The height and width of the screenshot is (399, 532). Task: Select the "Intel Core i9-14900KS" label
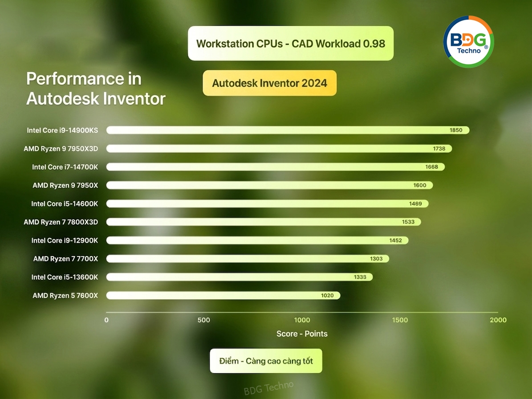pyautogui.click(x=62, y=130)
